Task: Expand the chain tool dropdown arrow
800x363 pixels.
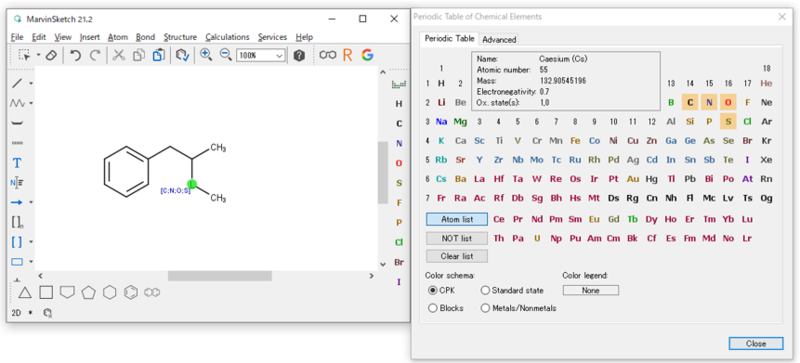Action: click(x=31, y=103)
